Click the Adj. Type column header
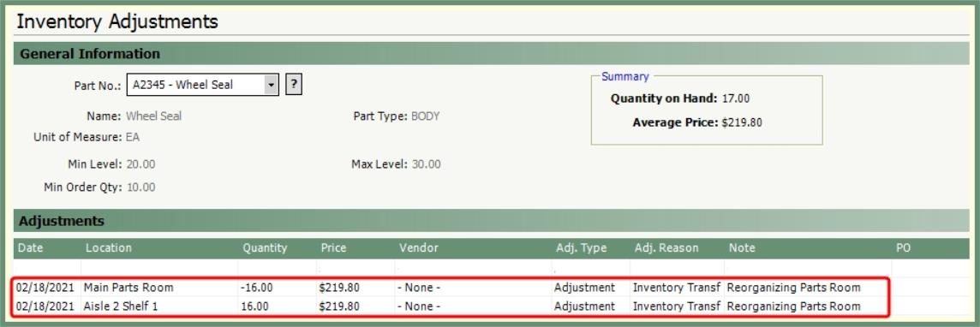Image resolution: width=980 pixels, height=327 pixels. pos(582,247)
